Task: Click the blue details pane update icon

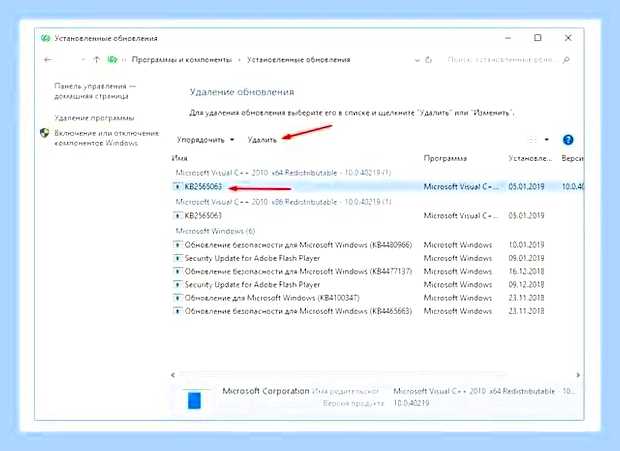Action: 194,400
